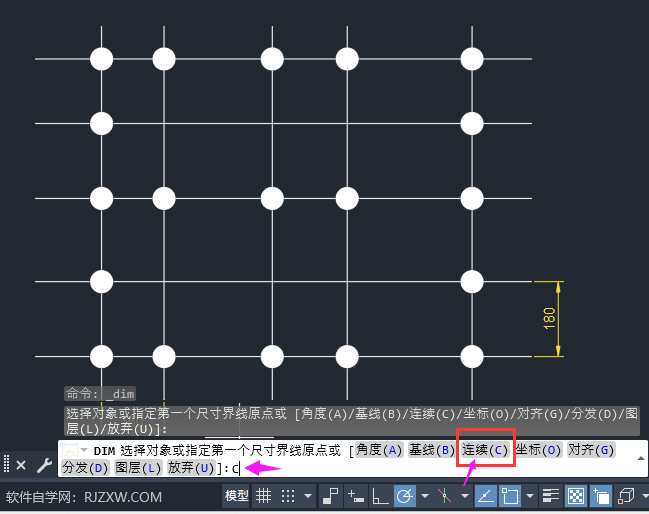Toggle lineweight display icon
Viewport: 649px width, 514px height.
click(550, 495)
